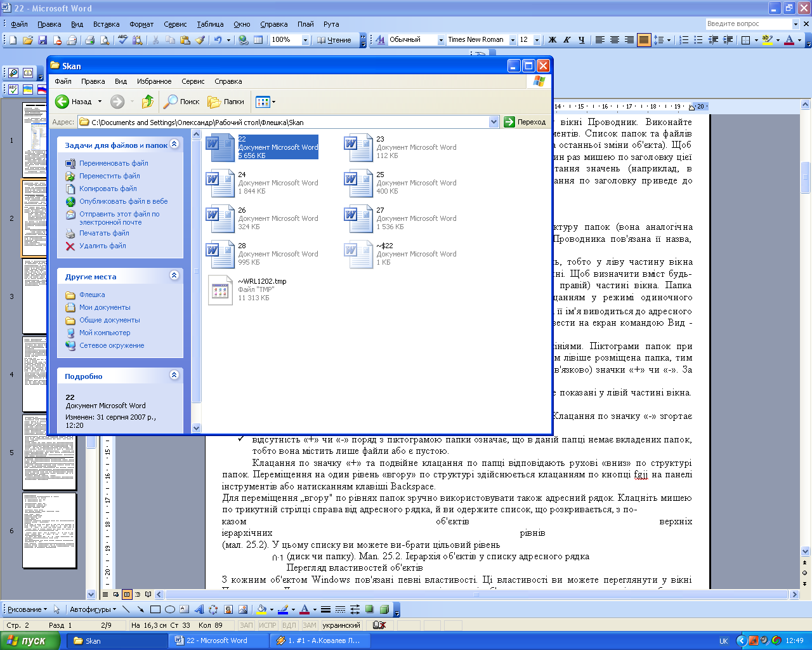Click the Format Painter brush icon
Screen dimensions: 812x650
[200, 40]
